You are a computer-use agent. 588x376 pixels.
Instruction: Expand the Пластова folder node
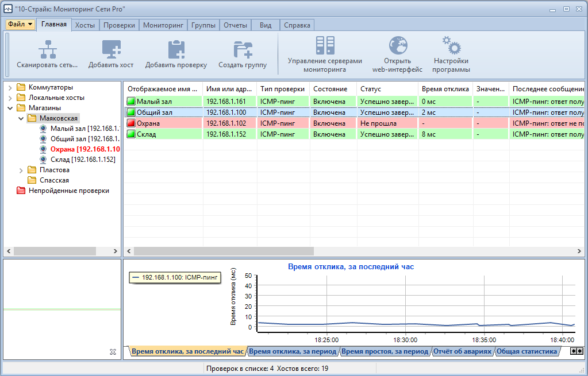click(21, 170)
